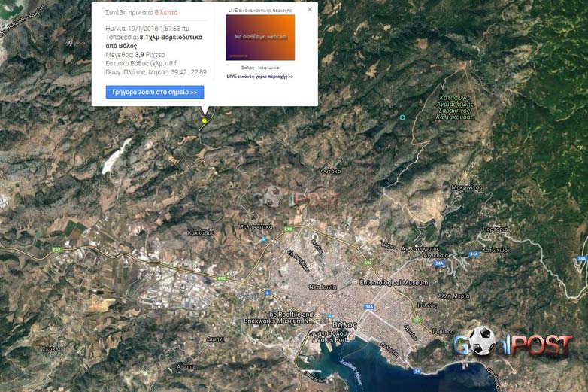Click the Βόλος - Νέα Ιωνία webcam caption
Viewport: 588px width, 392px height.
tap(260, 68)
